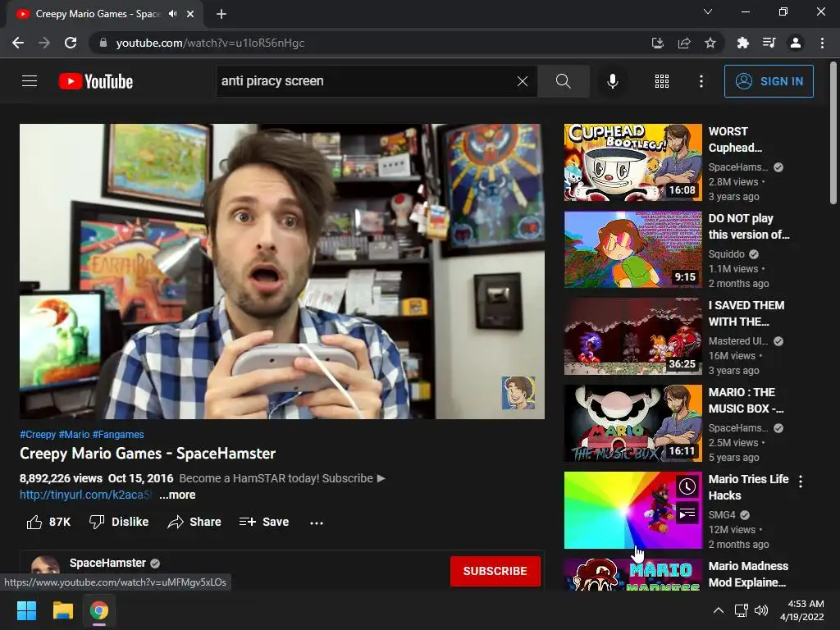Open I SAVED THEM WITH THE video thumbnail
This screenshot has width=840, height=630.
tap(632, 336)
